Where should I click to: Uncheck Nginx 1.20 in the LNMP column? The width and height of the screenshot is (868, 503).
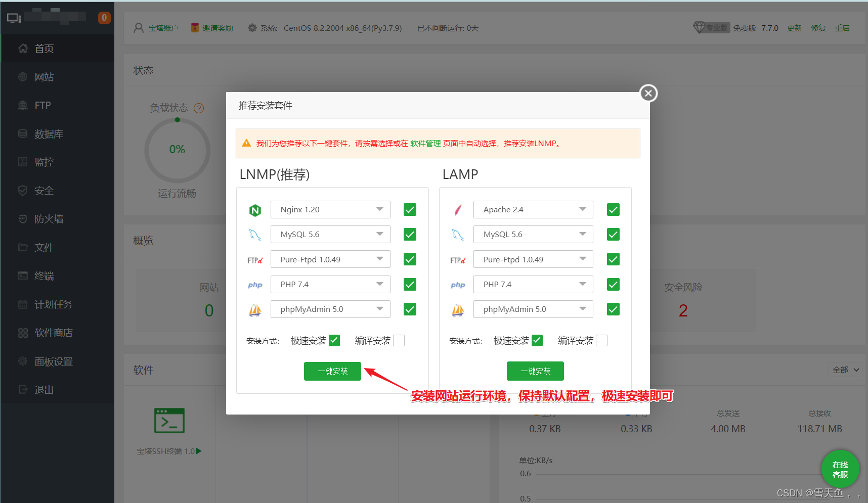pyautogui.click(x=409, y=209)
